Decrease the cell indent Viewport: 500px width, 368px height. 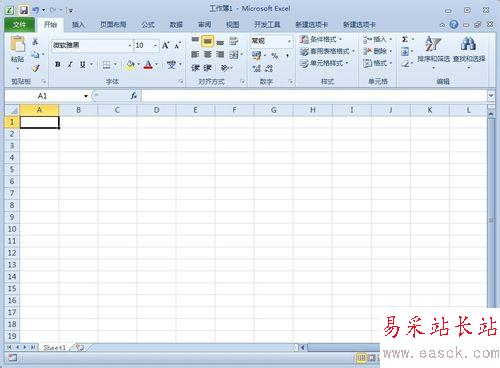[x=195, y=68]
